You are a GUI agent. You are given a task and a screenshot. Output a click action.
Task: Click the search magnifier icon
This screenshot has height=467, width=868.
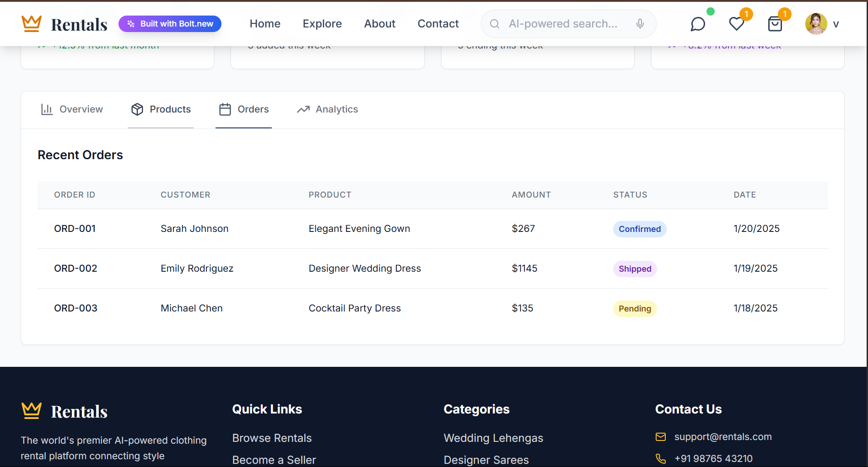495,24
